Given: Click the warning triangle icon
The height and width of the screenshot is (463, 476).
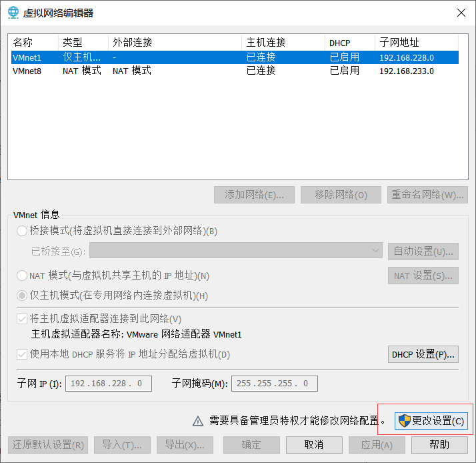Looking at the screenshot, I should tap(198, 421).
